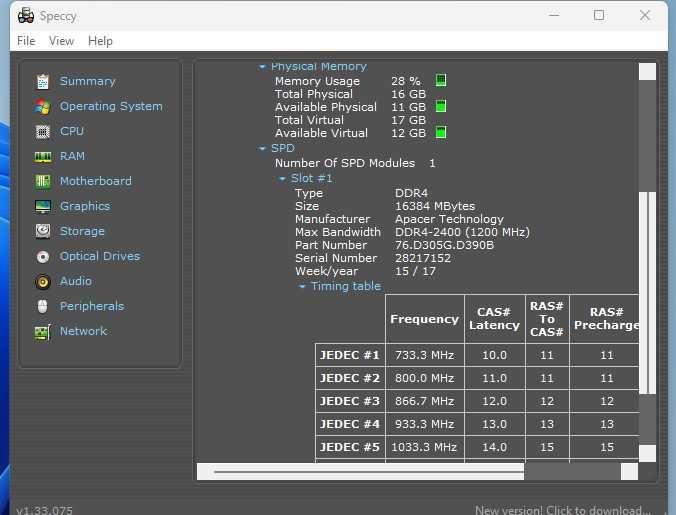This screenshot has width=676, height=515.
Task: Click the part number 76.D305G.D390B
Action: 444,245
